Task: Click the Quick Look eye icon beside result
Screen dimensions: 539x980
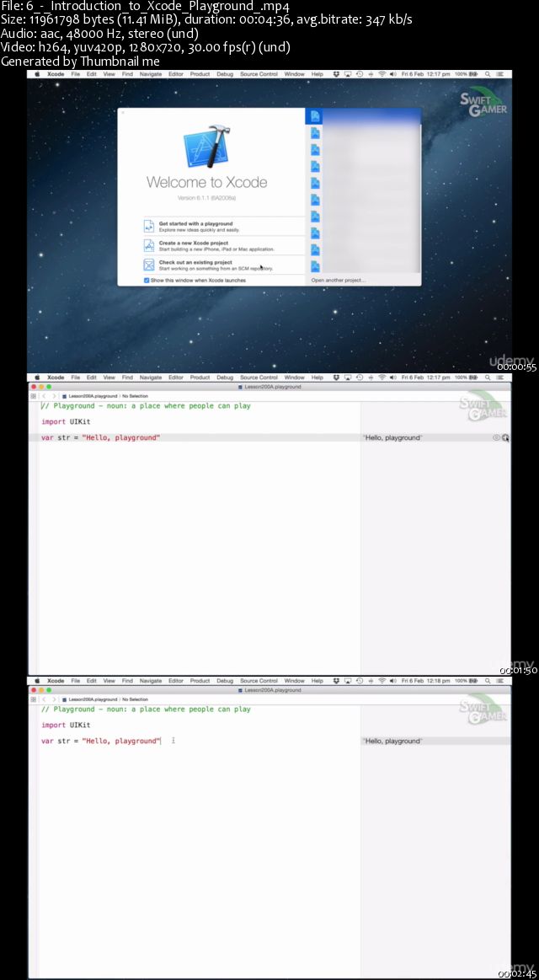Action: click(x=496, y=438)
